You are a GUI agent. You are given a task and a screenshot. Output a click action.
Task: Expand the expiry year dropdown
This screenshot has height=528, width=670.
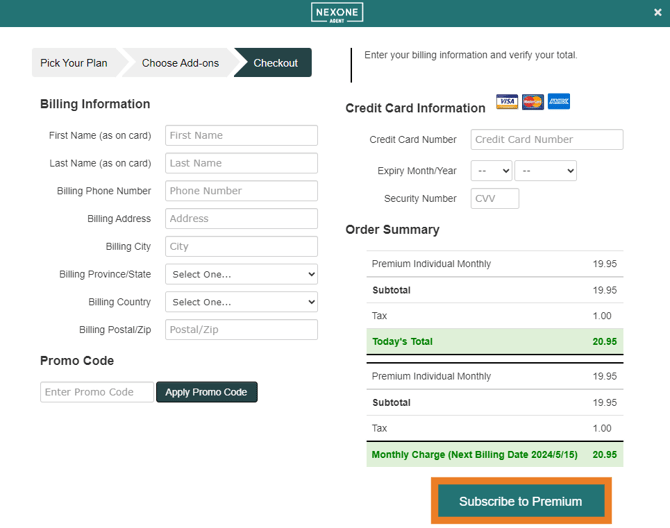click(x=545, y=171)
